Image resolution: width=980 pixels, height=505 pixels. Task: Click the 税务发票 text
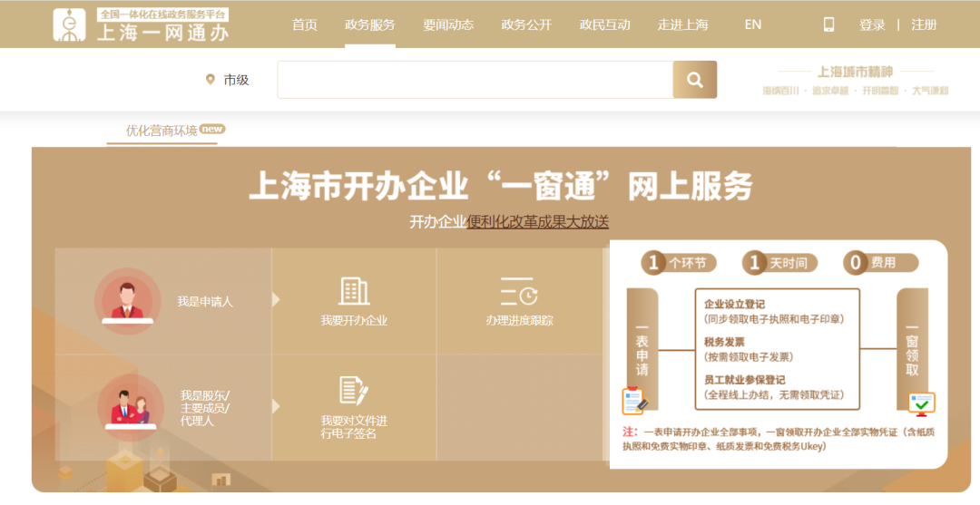point(724,342)
